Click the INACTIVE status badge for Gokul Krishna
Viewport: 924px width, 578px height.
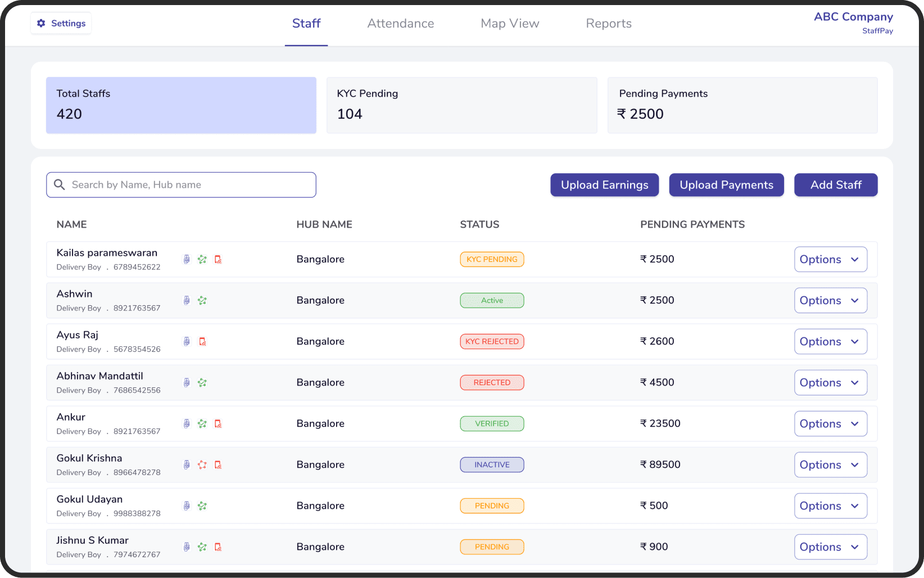tap(492, 464)
